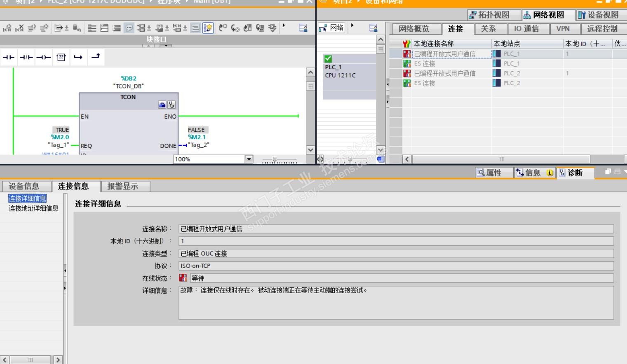This screenshot has width=627, height=364.
Task: Click the network toolbar button
Action: [x=331, y=28]
